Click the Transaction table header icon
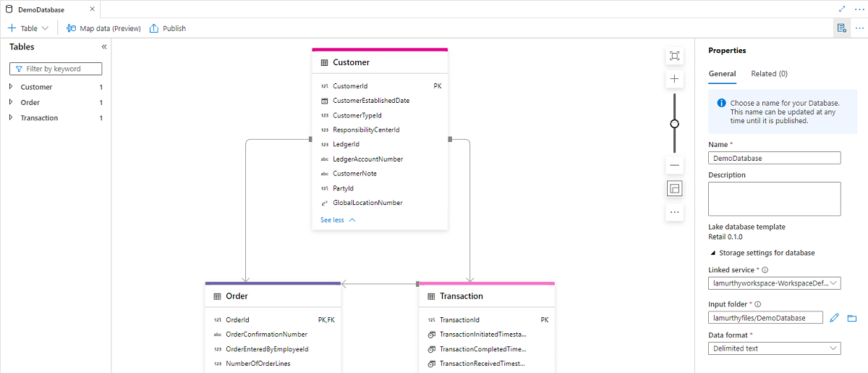This screenshot has width=868, height=373. (x=431, y=296)
